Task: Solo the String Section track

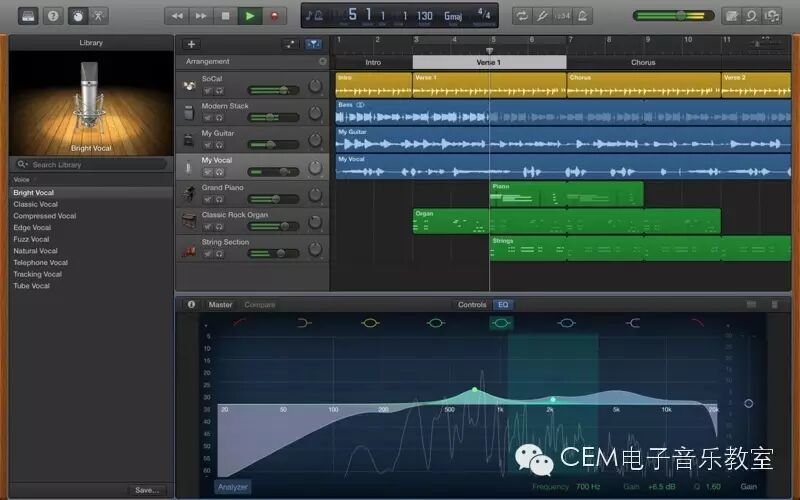Action: [x=219, y=254]
